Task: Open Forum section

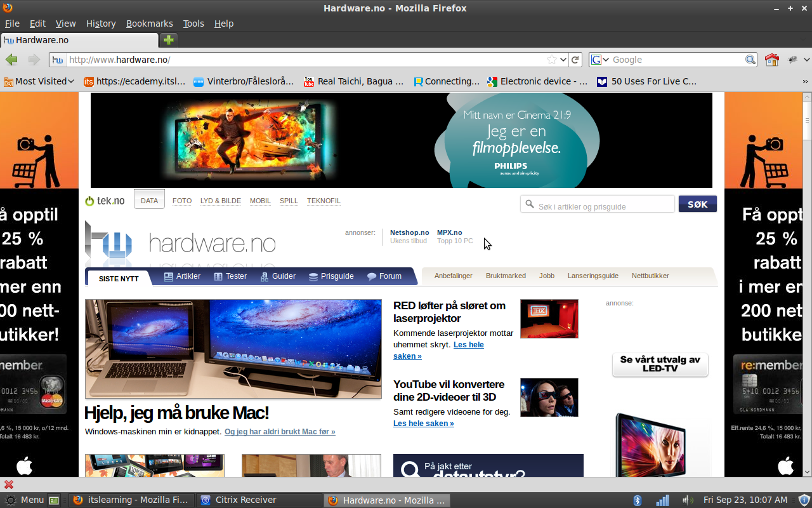Action: tap(384, 276)
